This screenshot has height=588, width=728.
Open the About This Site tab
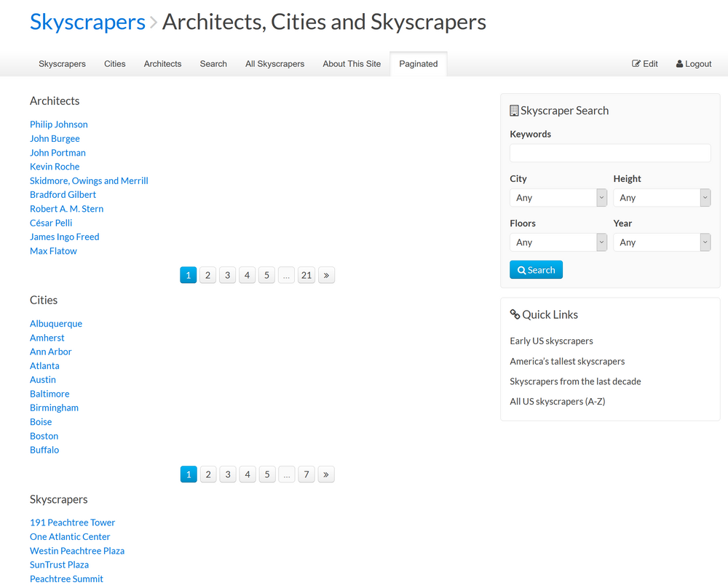pyautogui.click(x=352, y=64)
